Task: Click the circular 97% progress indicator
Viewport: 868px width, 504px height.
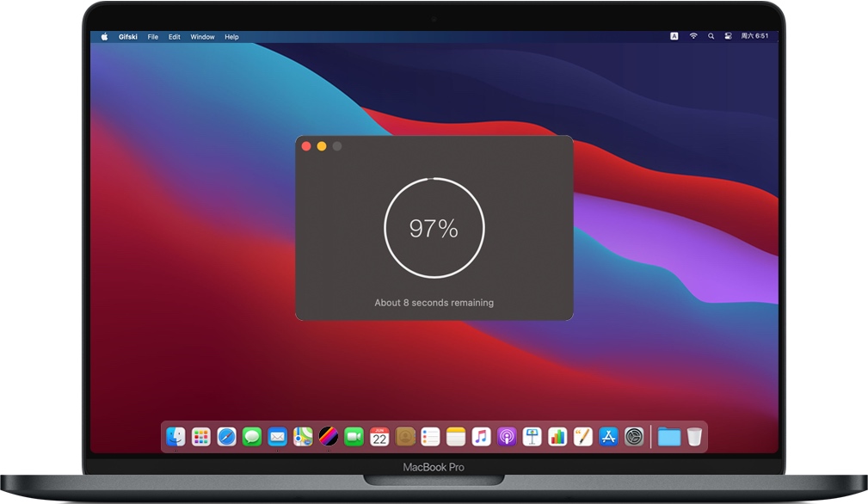Action: click(434, 228)
